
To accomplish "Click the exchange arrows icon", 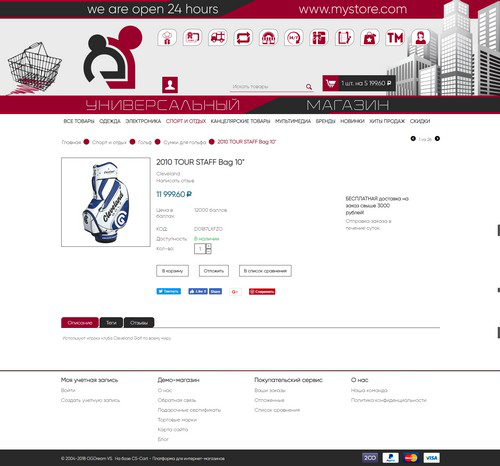I will pos(243,38).
